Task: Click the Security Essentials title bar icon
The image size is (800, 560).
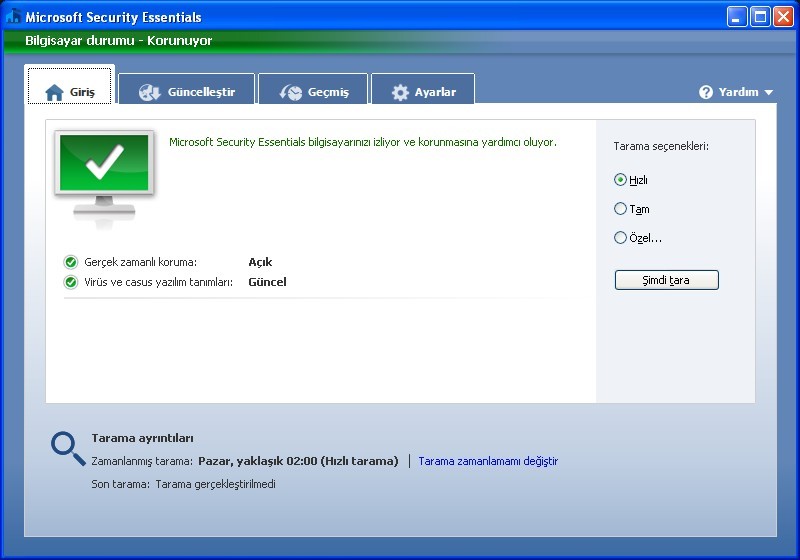Action: [x=13, y=17]
